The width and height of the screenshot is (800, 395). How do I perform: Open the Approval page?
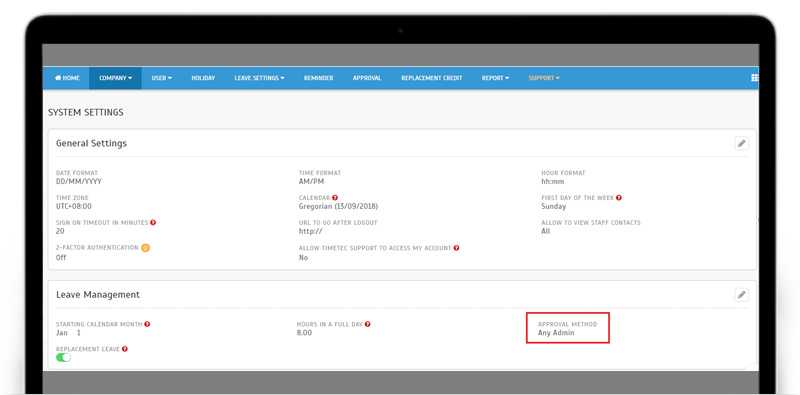click(x=367, y=78)
